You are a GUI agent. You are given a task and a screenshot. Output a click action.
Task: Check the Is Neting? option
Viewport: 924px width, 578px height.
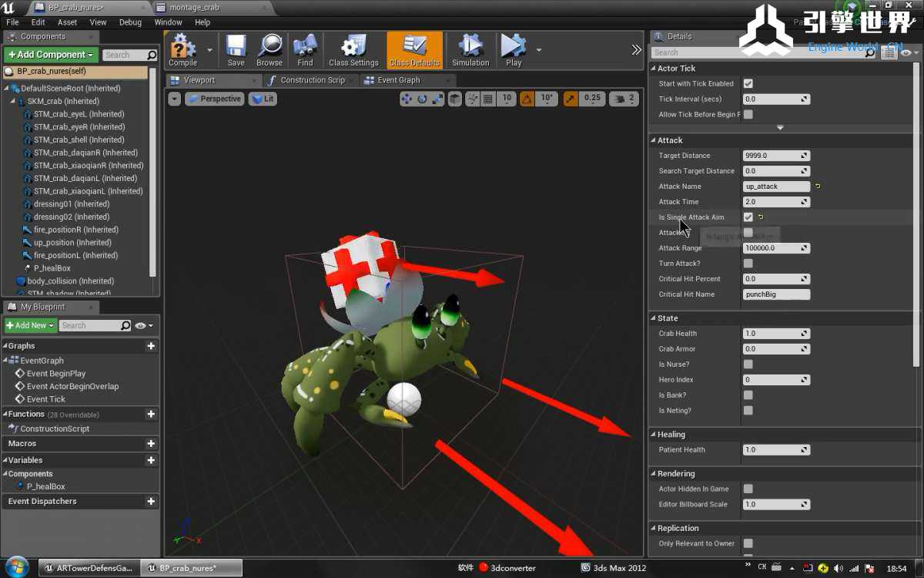point(748,410)
